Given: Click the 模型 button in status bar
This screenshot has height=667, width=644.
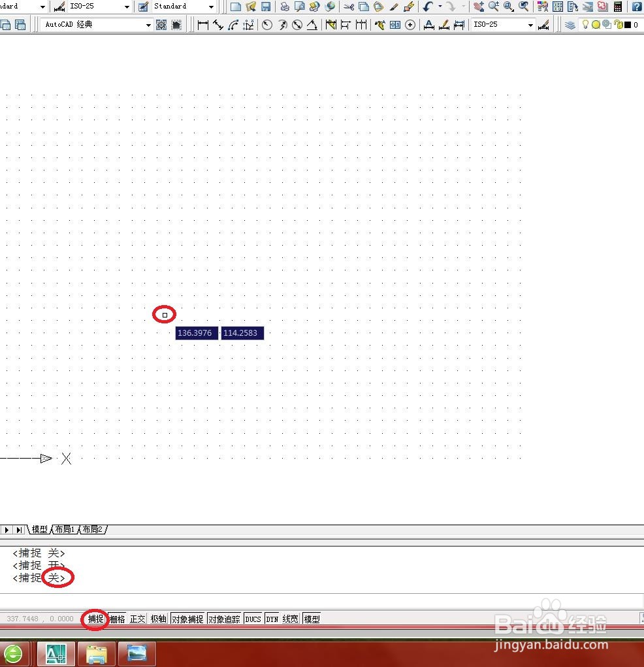Looking at the screenshot, I should (312, 619).
